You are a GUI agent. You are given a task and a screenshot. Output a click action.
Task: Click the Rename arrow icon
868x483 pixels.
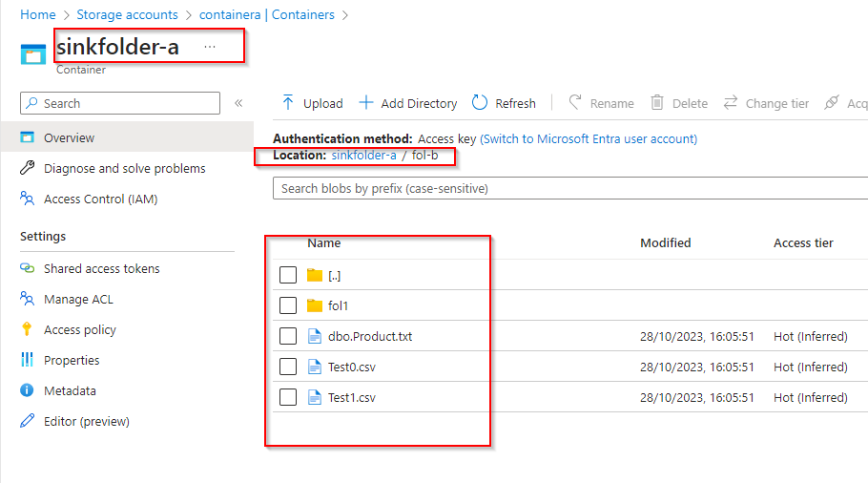(x=575, y=102)
